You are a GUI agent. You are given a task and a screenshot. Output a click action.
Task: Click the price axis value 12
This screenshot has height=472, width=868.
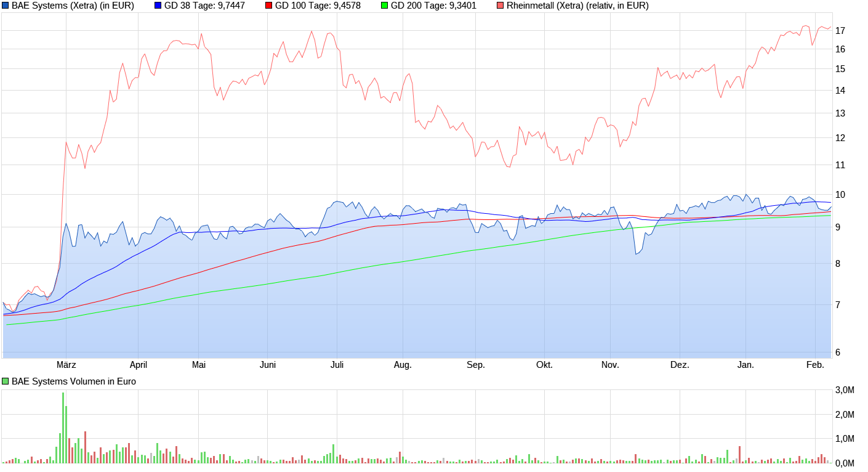click(x=840, y=137)
